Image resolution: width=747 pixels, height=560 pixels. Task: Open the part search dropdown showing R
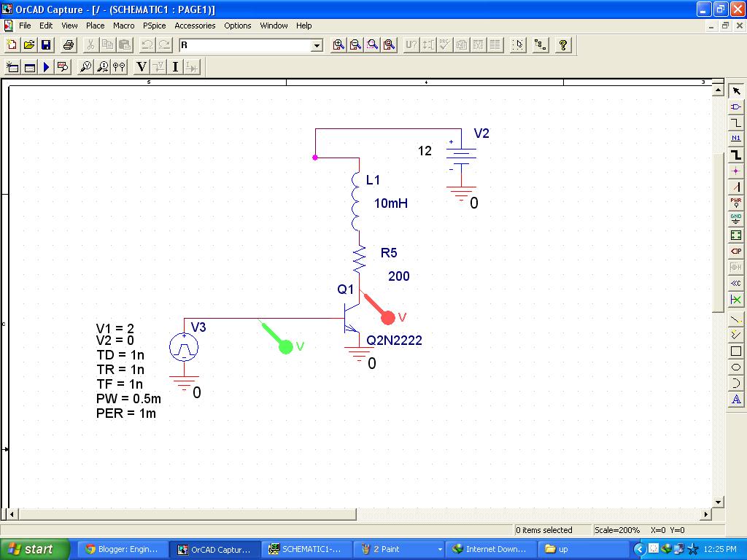coord(317,45)
